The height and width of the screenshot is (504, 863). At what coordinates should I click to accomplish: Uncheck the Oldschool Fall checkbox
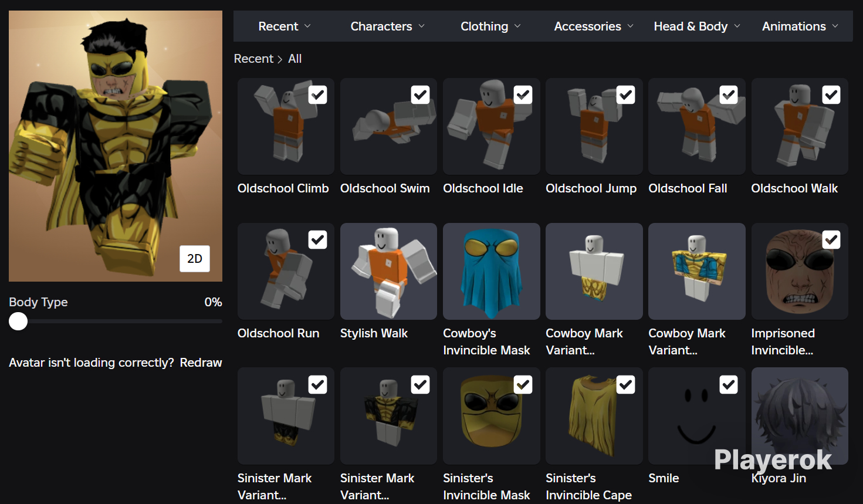point(729,95)
